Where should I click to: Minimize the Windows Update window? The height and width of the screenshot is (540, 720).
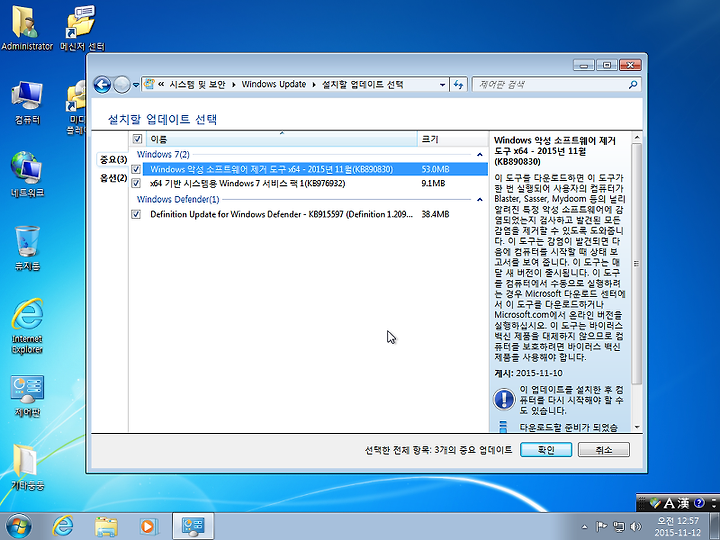(584, 65)
